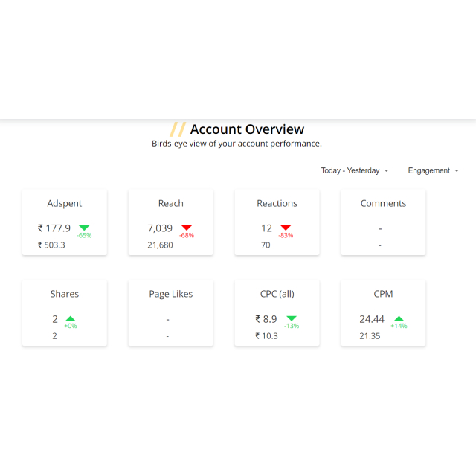Viewport: 476px width, 476px height.
Task: Select the Adspent card title
Action: click(x=65, y=203)
